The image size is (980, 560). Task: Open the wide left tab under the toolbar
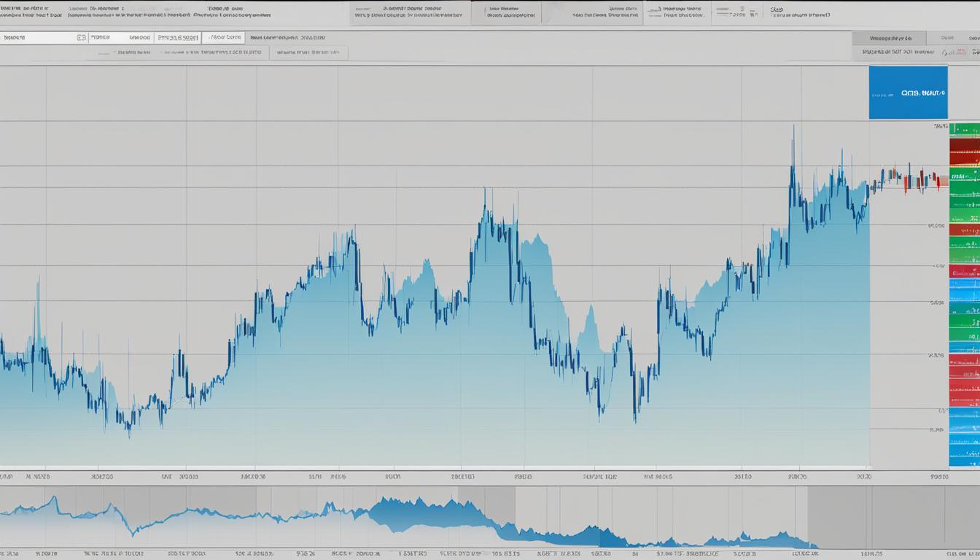177,53
